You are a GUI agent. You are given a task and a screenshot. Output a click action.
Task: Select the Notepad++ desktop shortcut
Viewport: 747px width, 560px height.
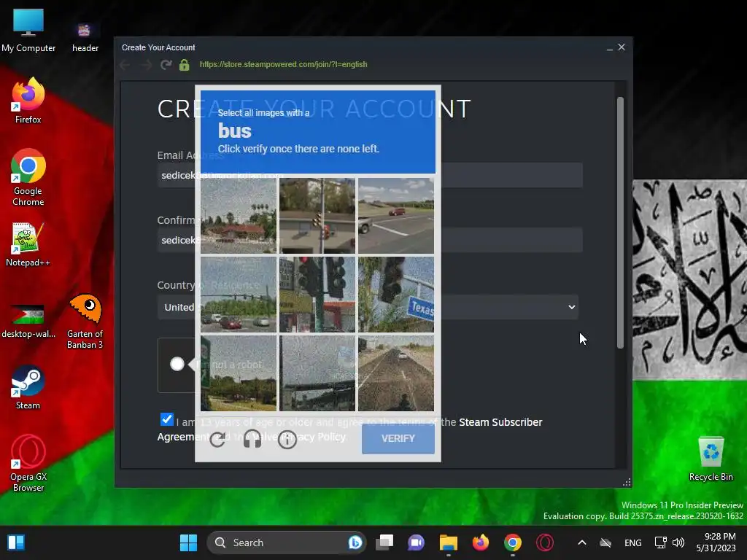point(28,244)
